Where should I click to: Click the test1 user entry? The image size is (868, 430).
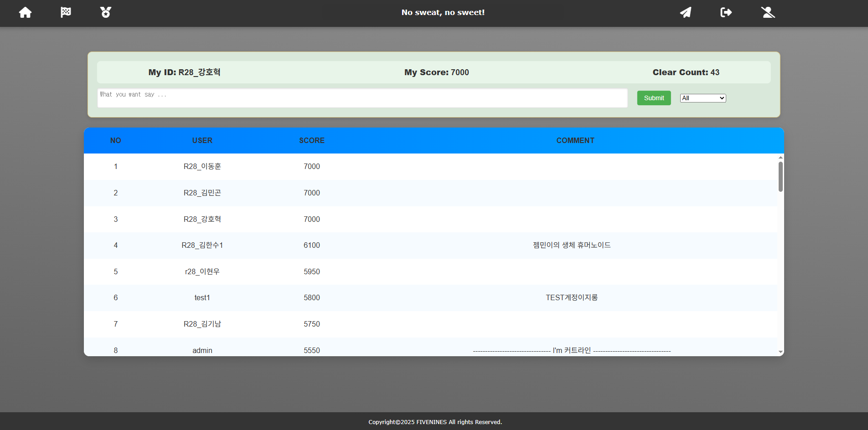click(202, 297)
